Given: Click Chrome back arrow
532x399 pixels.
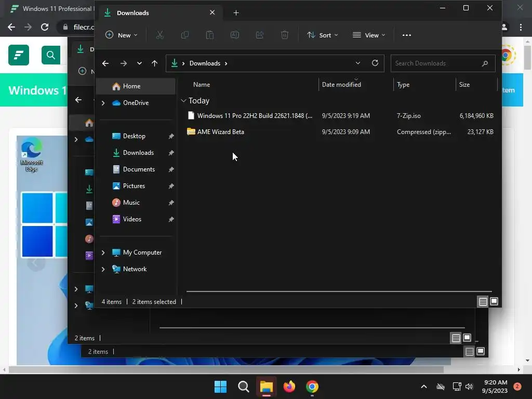Looking at the screenshot, I should point(11,27).
